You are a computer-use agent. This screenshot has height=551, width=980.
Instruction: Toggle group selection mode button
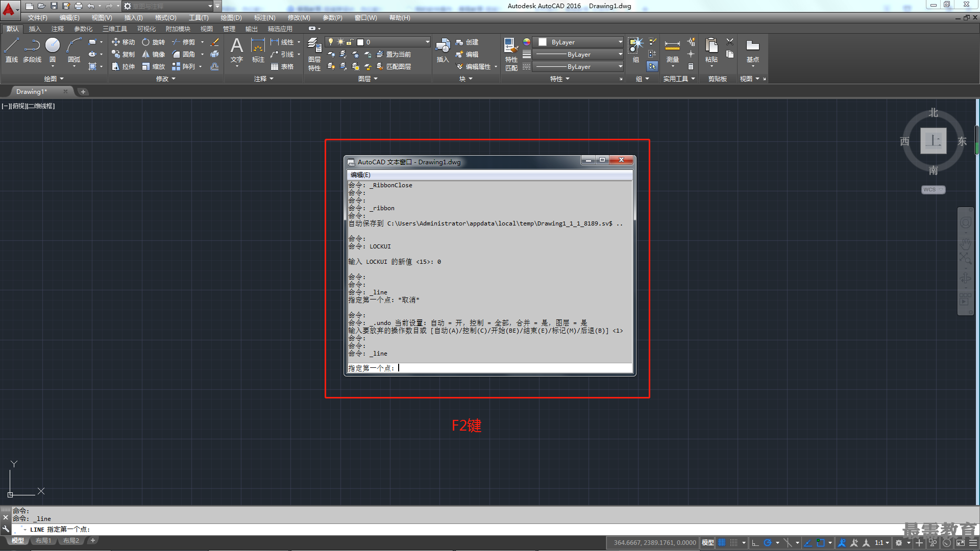point(652,66)
